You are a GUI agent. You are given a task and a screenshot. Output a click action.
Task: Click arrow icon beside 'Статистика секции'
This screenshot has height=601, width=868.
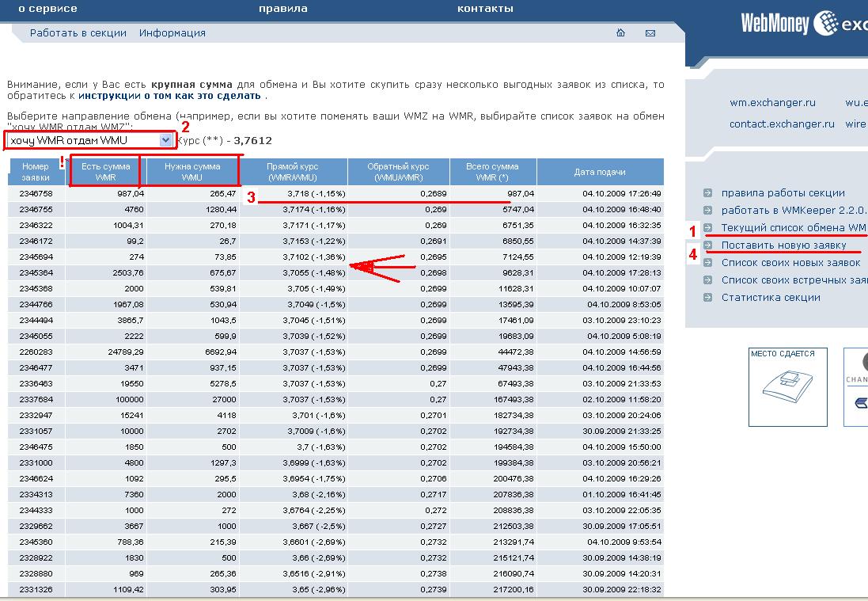click(707, 298)
